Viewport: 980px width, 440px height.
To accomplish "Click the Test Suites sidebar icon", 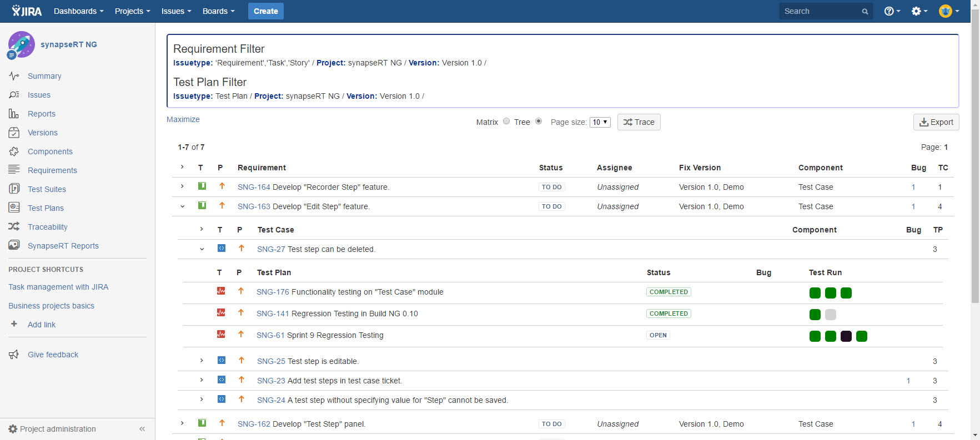I will coord(14,189).
